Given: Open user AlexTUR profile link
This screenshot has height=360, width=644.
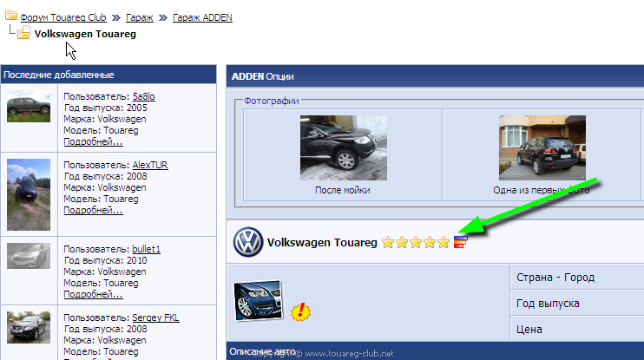Looking at the screenshot, I should [150, 165].
